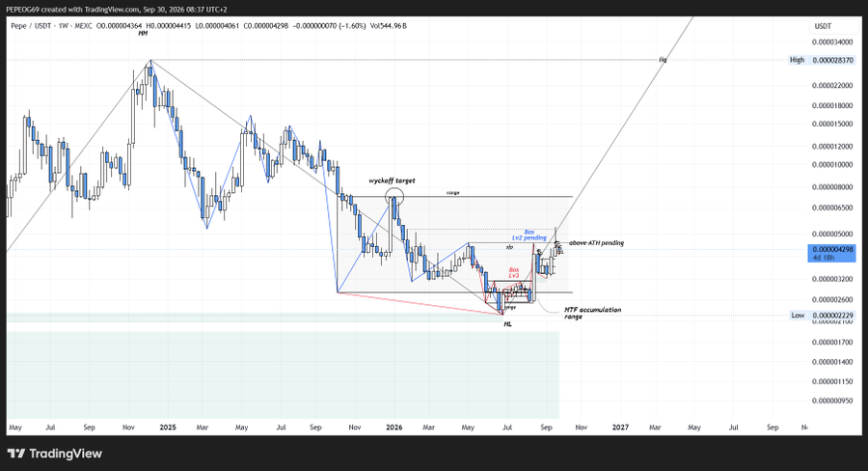Select the Low price label 0.000002229
This screenshot has width=868, height=471.
(x=822, y=316)
